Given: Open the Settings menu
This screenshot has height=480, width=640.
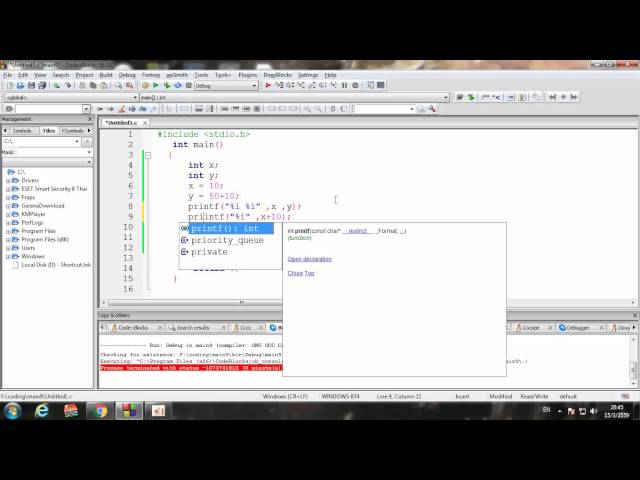Looking at the screenshot, I should pyautogui.click(x=308, y=75).
